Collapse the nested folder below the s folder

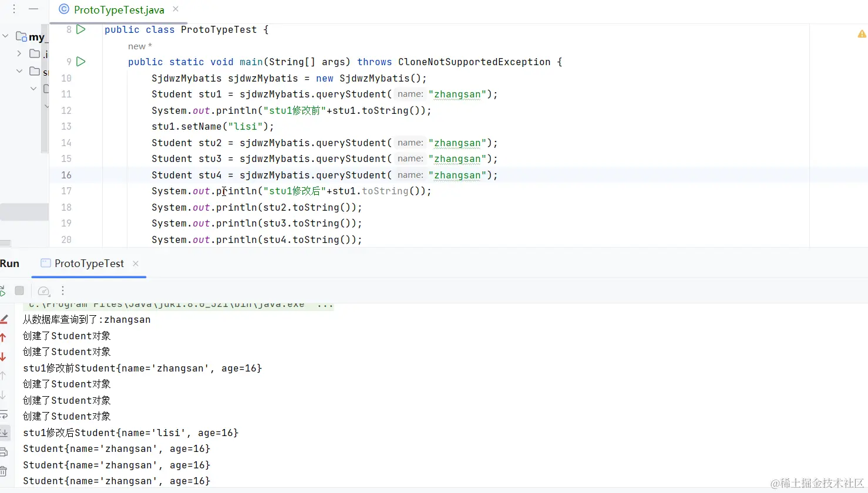[x=33, y=89]
